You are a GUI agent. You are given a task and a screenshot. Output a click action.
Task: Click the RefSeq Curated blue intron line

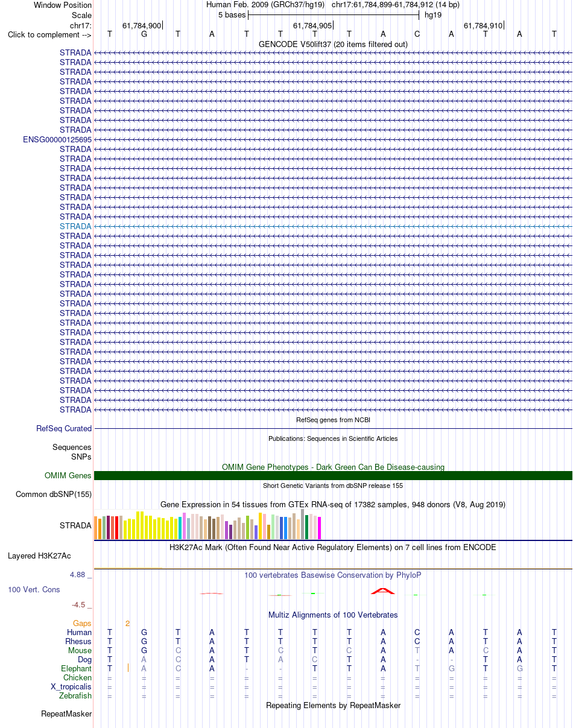[x=333, y=429]
